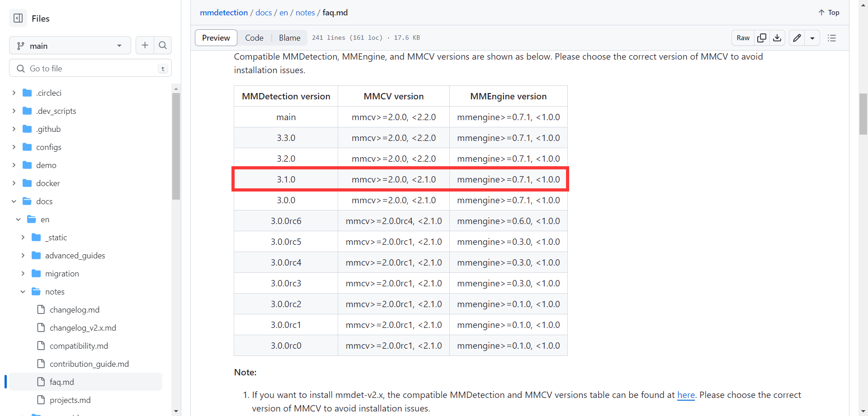Expand the .circleci folder chevron
Image resolution: width=868 pixels, height=416 pixels.
pos(14,93)
